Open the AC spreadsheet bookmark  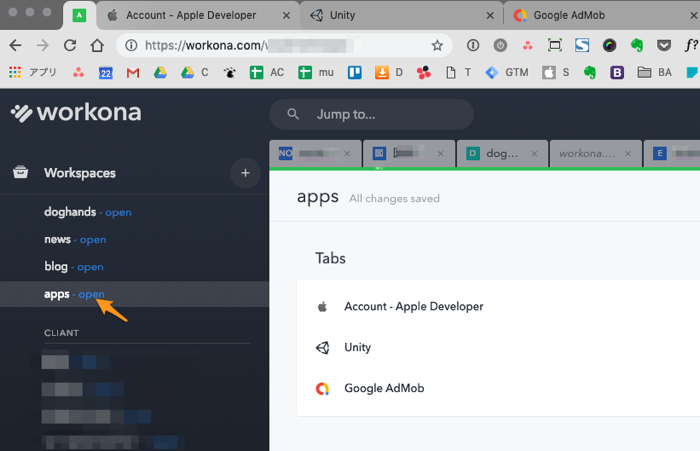(x=267, y=72)
